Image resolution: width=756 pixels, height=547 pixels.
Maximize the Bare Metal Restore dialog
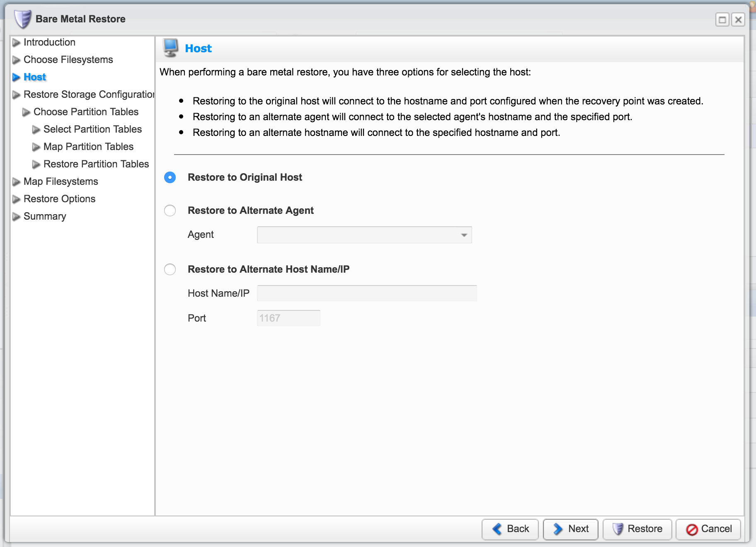pos(722,19)
